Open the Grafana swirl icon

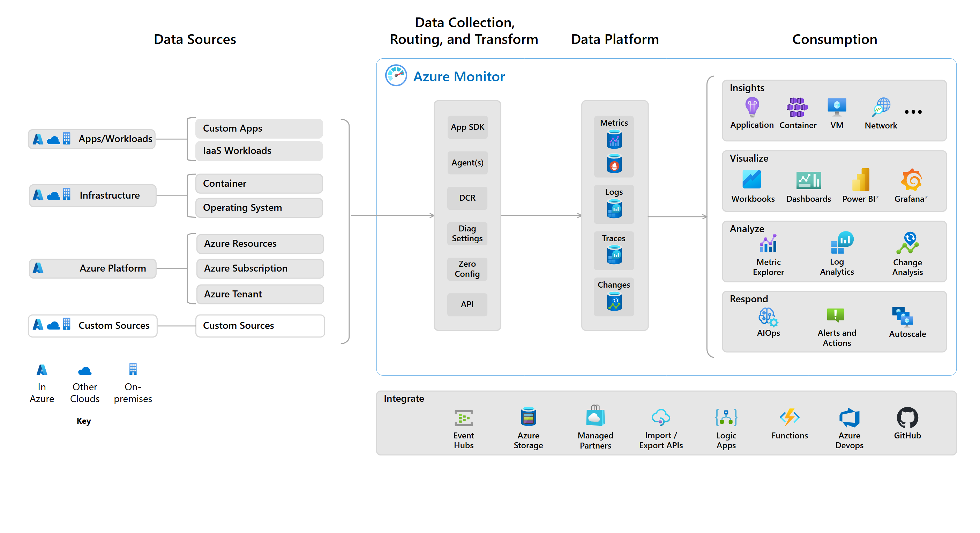[911, 179]
